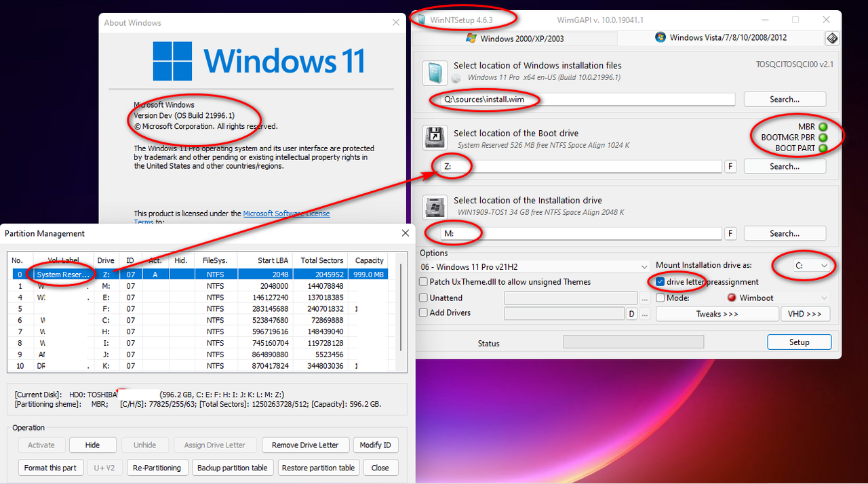This screenshot has width=868, height=484.
Task: Select the System Reserved Z: partition row
Action: click(199, 275)
